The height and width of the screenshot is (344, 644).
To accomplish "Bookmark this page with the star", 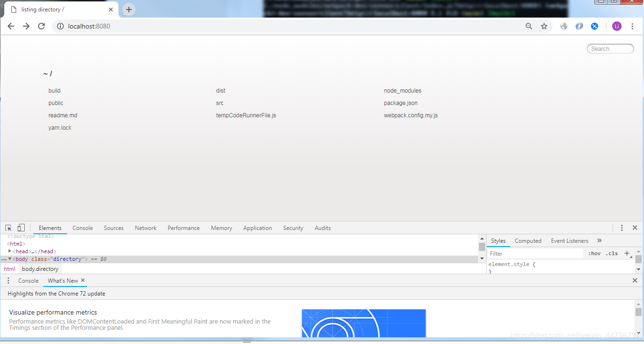I will click(544, 26).
